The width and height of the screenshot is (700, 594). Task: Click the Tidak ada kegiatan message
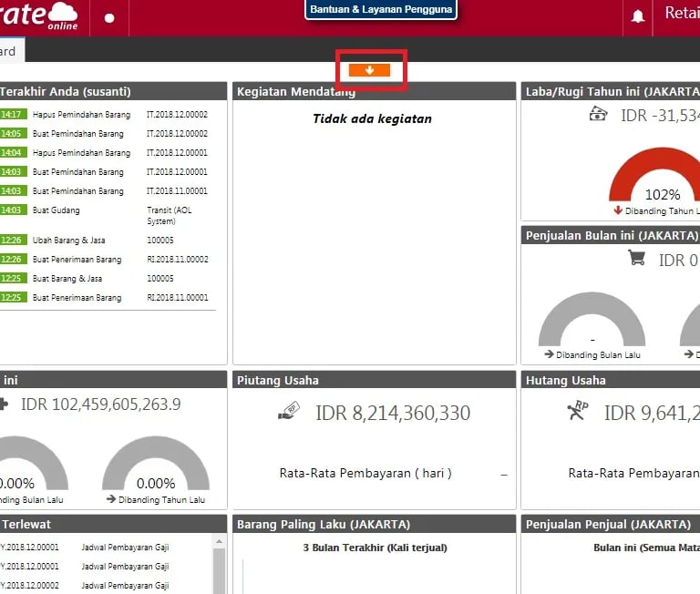point(372,118)
